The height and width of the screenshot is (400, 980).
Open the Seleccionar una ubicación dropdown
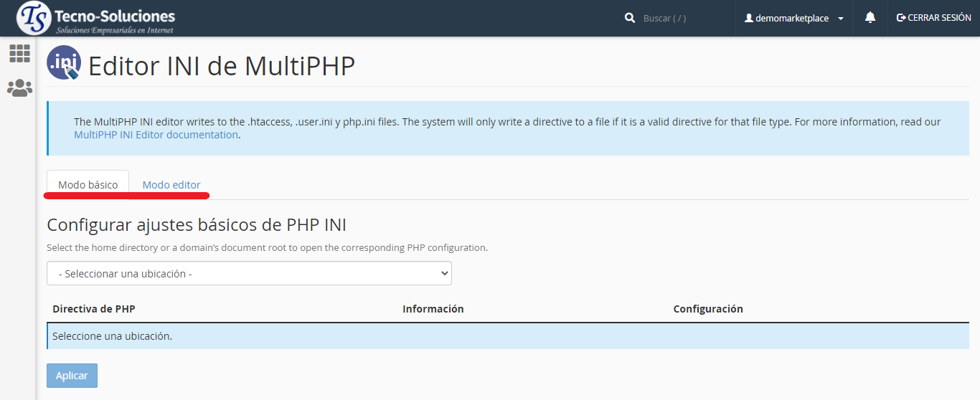[249, 273]
